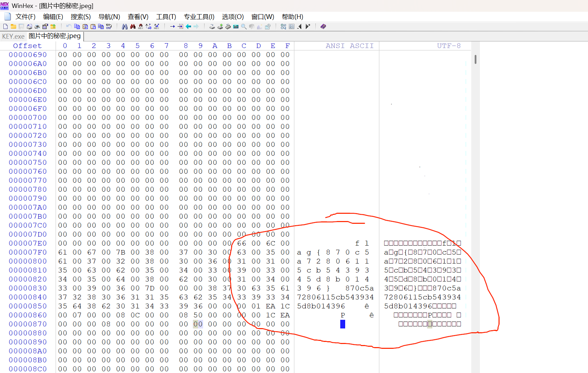
Task: Click Find Hex Values icon
Action: pos(141,27)
